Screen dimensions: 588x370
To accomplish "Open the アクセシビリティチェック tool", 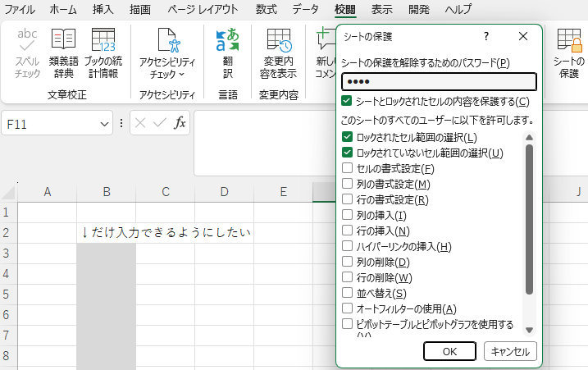I will [x=167, y=53].
